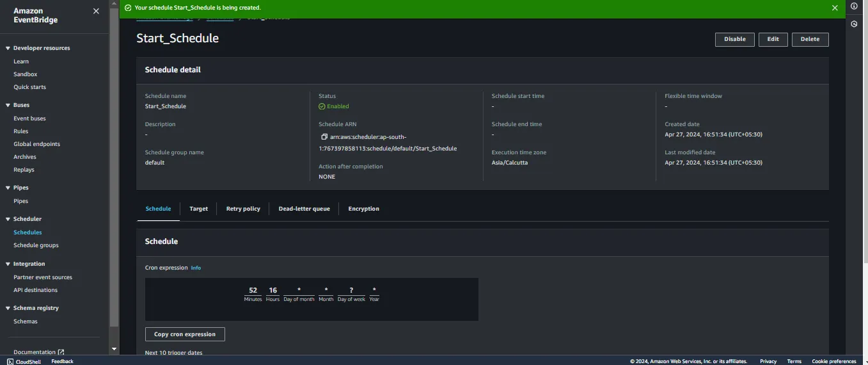Click the cron Minutes value 52
This screenshot has width=868, height=365.
tap(253, 290)
